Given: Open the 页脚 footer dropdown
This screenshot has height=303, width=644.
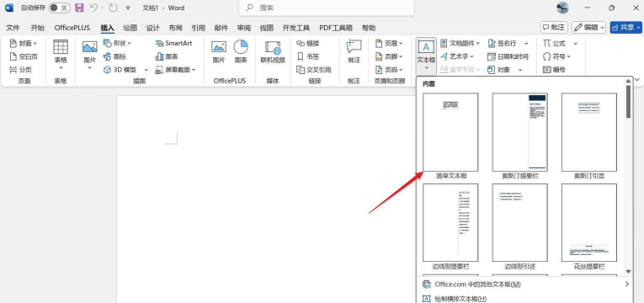Looking at the screenshot, I should coord(389,56).
